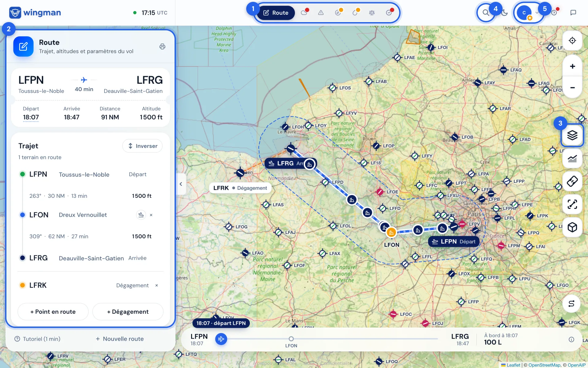Viewport: 588px width, 368px height.
Task: Add a Dégagement alternate
Action: (x=128, y=312)
